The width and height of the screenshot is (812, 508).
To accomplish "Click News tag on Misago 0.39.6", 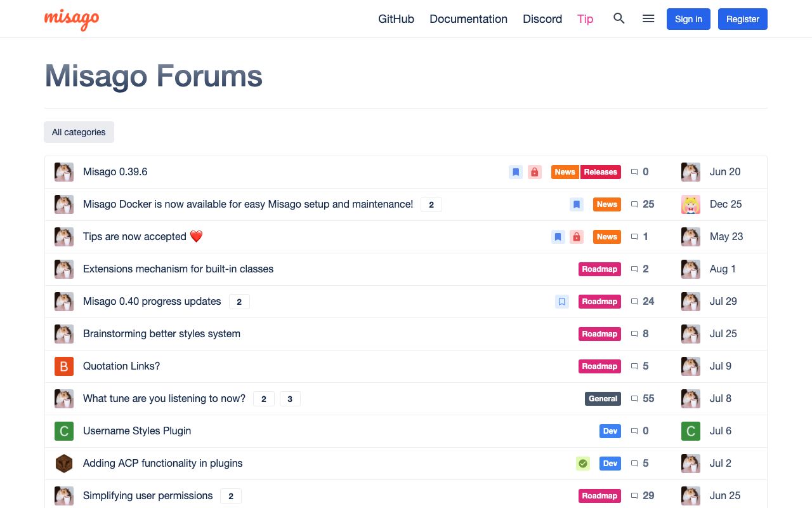I will (x=565, y=172).
